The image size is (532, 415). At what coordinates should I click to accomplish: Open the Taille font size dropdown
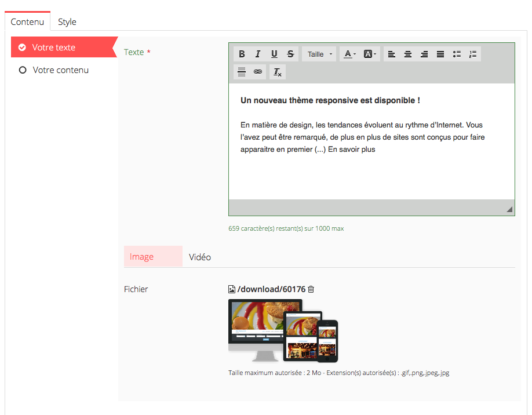(319, 54)
